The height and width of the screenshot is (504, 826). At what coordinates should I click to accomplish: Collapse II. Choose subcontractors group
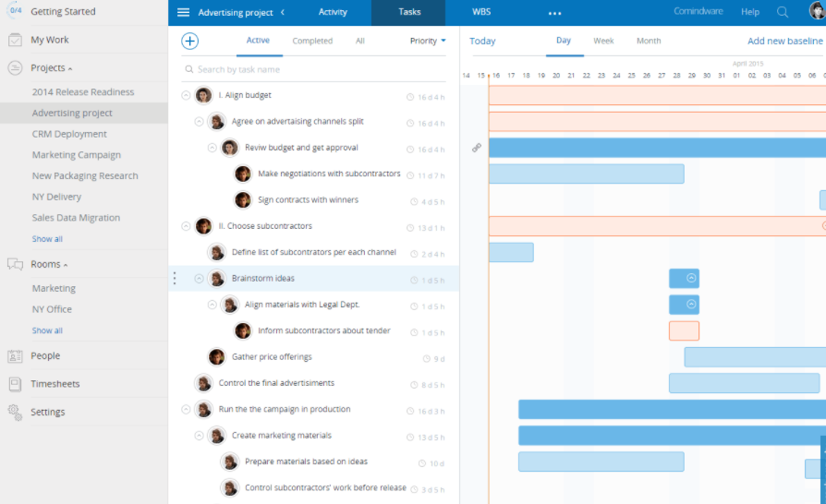pyautogui.click(x=186, y=226)
